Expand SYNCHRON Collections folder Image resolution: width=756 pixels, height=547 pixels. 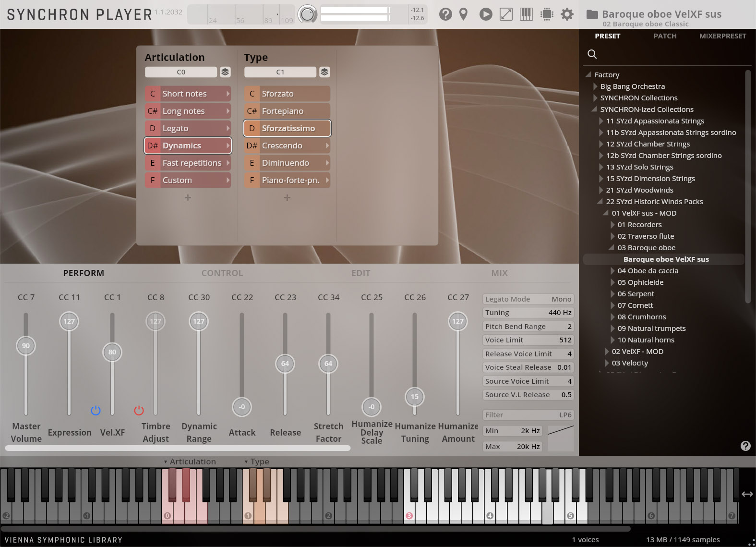click(x=595, y=98)
